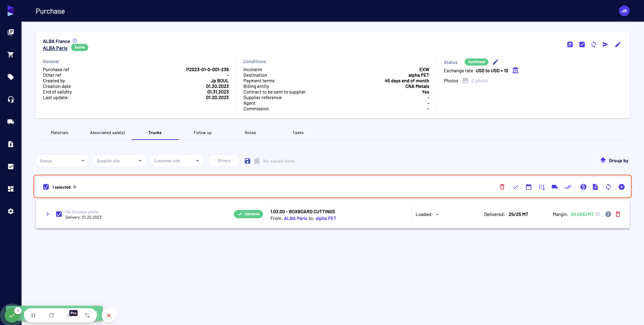This screenshot has height=325, width=644.
Task: Delete the BOXBOARD CUTTINGS truck row
Action: [618, 214]
